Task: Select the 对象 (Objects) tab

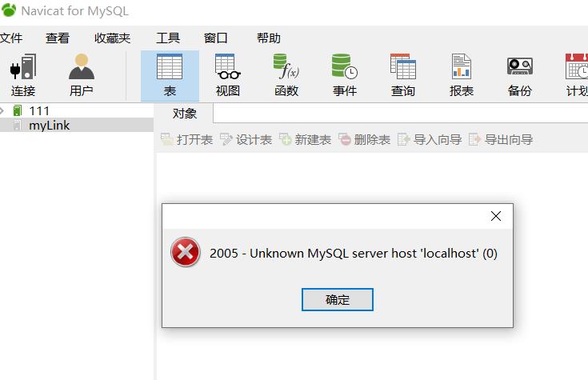Action: pyautogui.click(x=184, y=114)
